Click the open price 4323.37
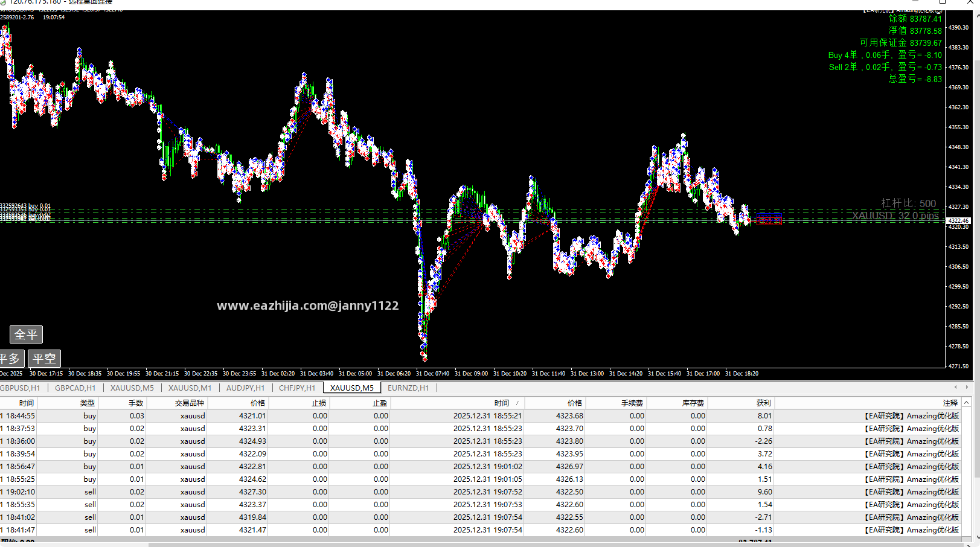This screenshot has height=547, width=980. point(252,504)
